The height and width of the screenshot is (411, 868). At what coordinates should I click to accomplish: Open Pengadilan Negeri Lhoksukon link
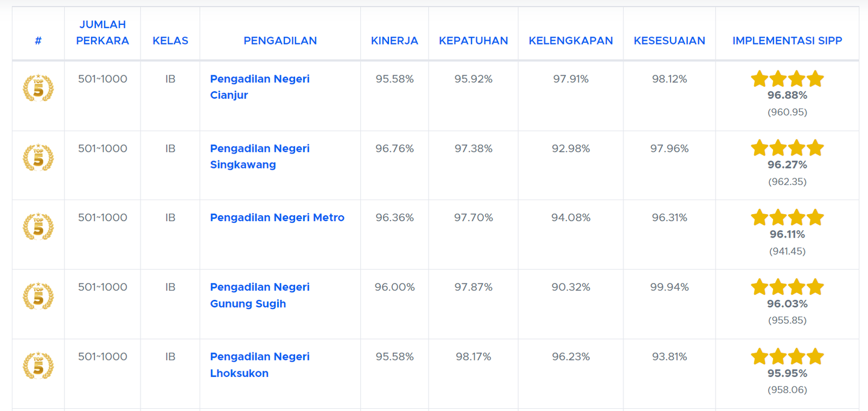point(259,364)
